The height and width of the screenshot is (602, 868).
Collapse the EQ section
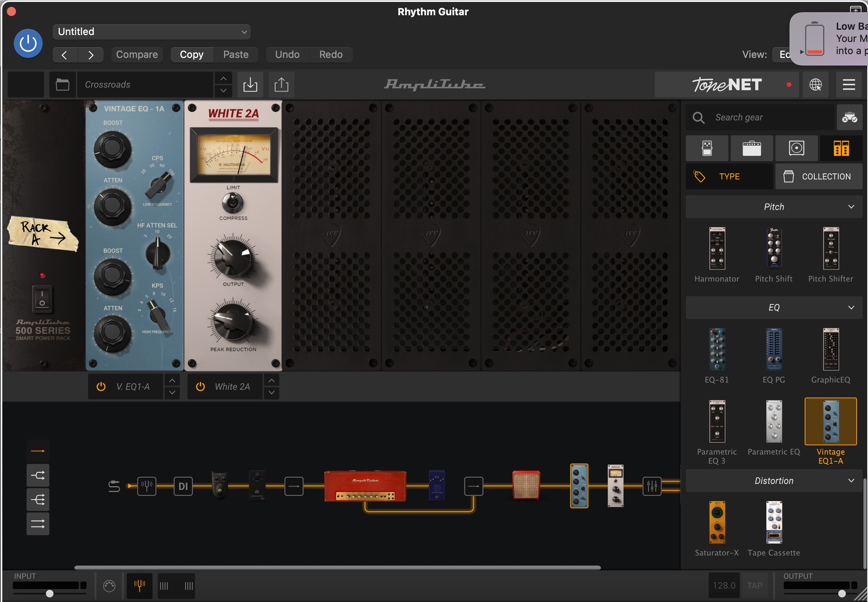(x=774, y=307)
